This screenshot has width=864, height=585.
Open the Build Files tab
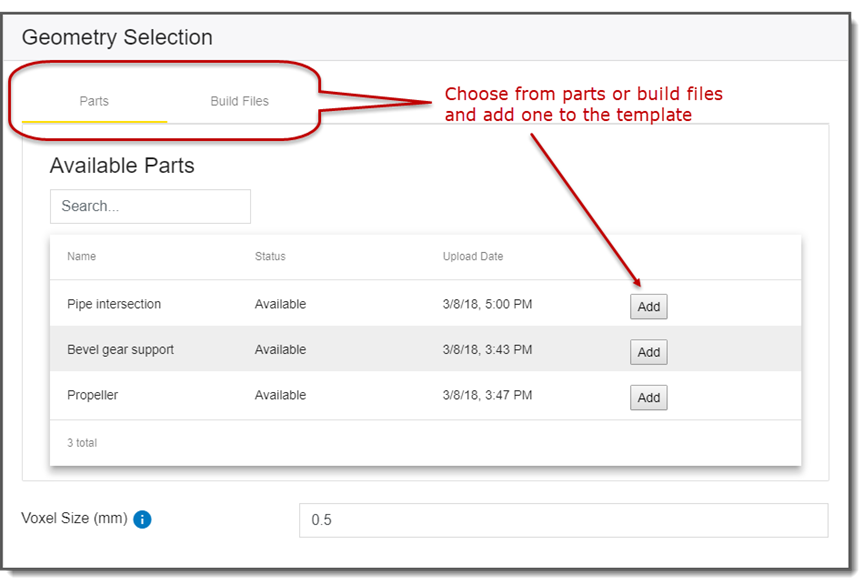[x=239, y=101]
